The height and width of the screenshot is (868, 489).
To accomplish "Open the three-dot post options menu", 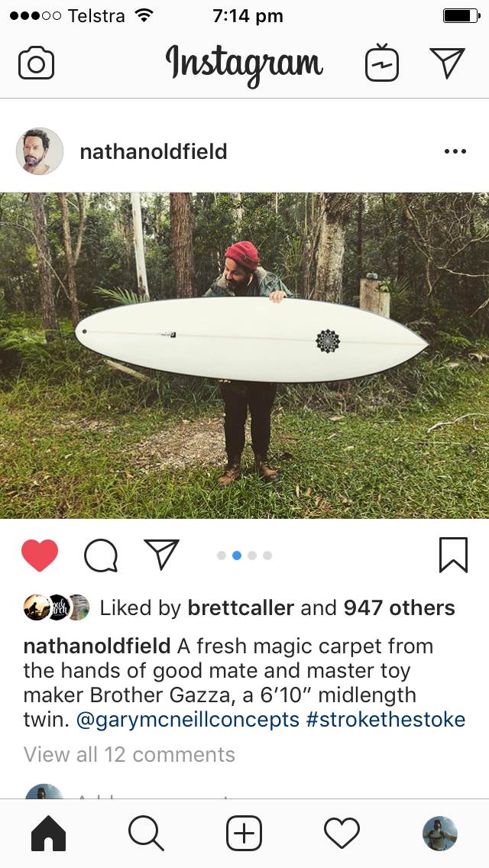I will 455,151.
